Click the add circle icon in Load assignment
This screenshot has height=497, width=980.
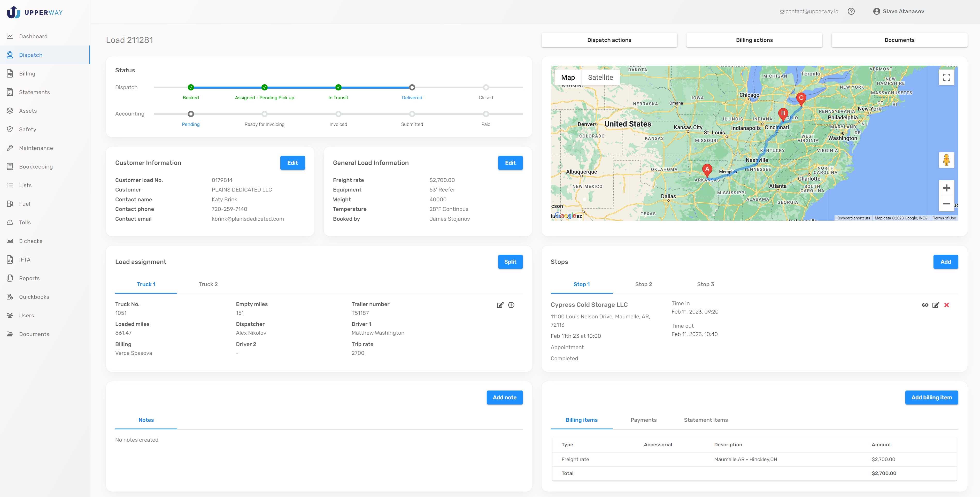[511, 305]
